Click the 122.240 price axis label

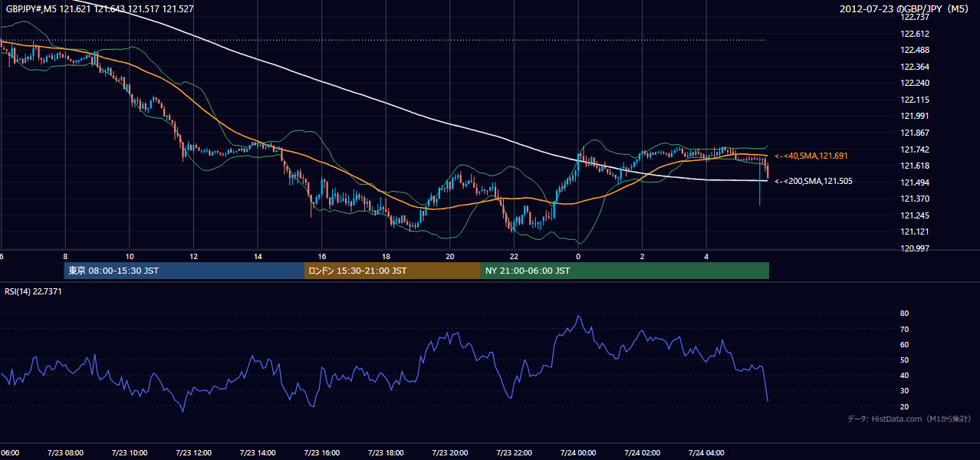(915, 83)
